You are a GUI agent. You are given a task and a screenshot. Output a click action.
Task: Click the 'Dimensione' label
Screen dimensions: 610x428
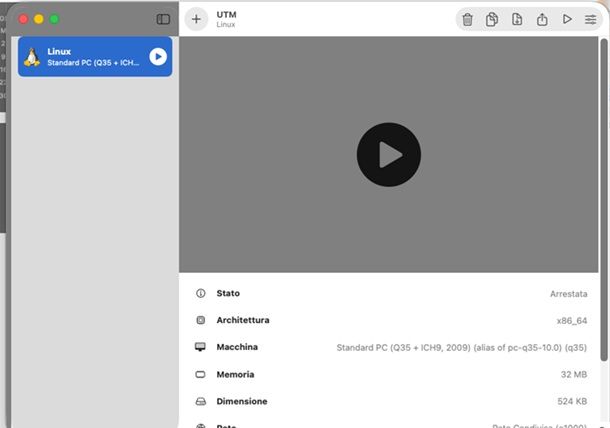click(x=242, y=401)
